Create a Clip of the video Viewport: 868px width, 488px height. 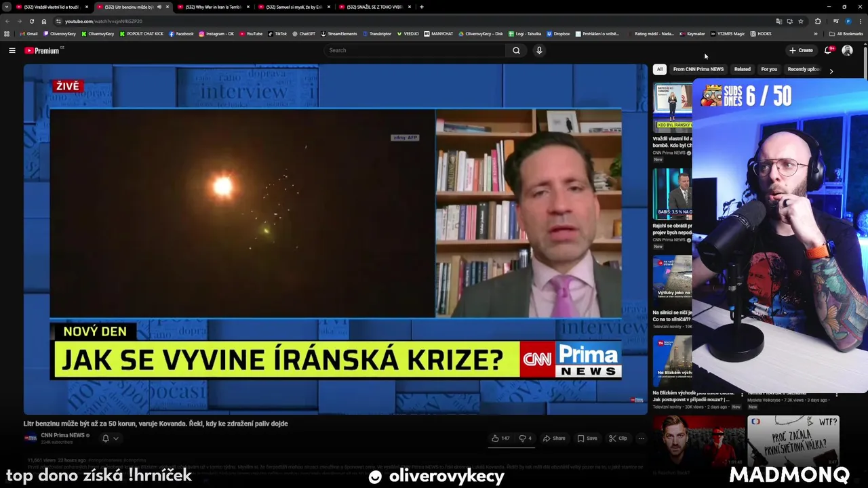coord(618,439)
